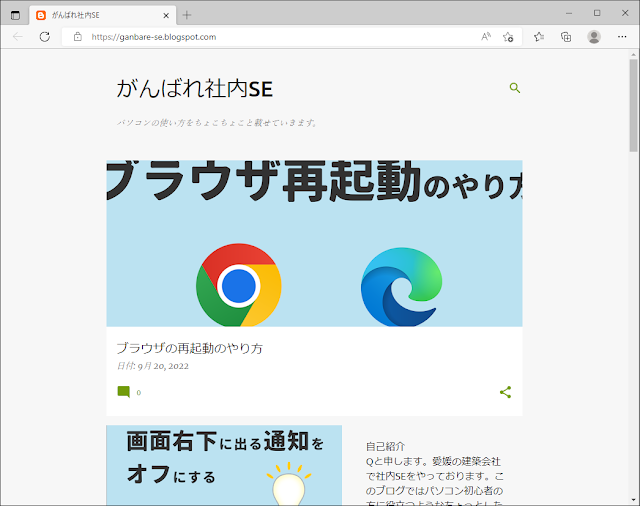Click the vertical scrollbar thumb
This screenshot has height=506, width=640.
click(633, 105)
